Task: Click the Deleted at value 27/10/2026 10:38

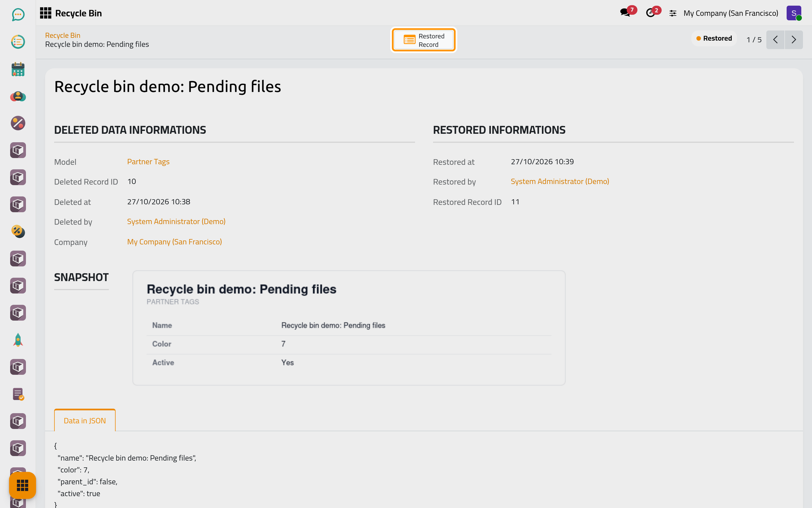Action: 159,202
